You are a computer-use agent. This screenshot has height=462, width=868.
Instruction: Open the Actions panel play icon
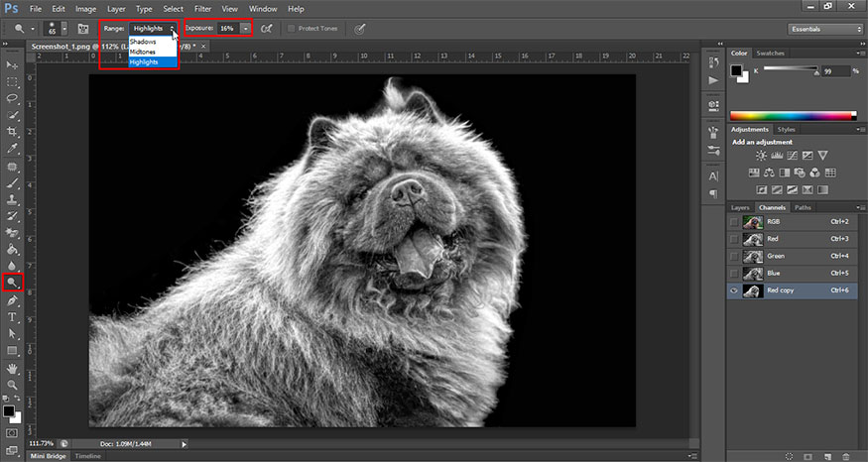click(x=713, y=80)
